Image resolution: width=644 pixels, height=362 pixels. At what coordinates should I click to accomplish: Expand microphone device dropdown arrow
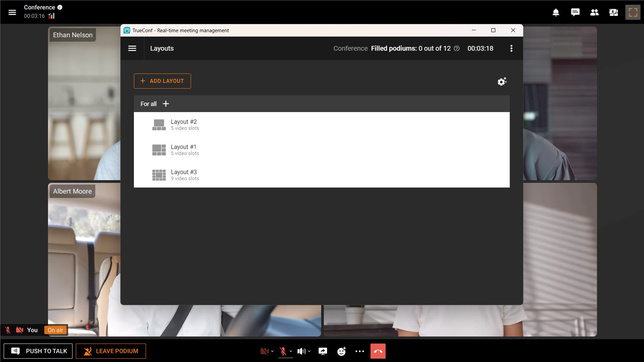coord(291,351)
